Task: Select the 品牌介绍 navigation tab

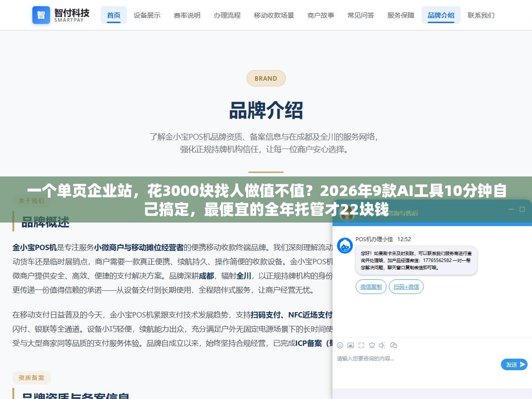Action: [x=441, y=15]
